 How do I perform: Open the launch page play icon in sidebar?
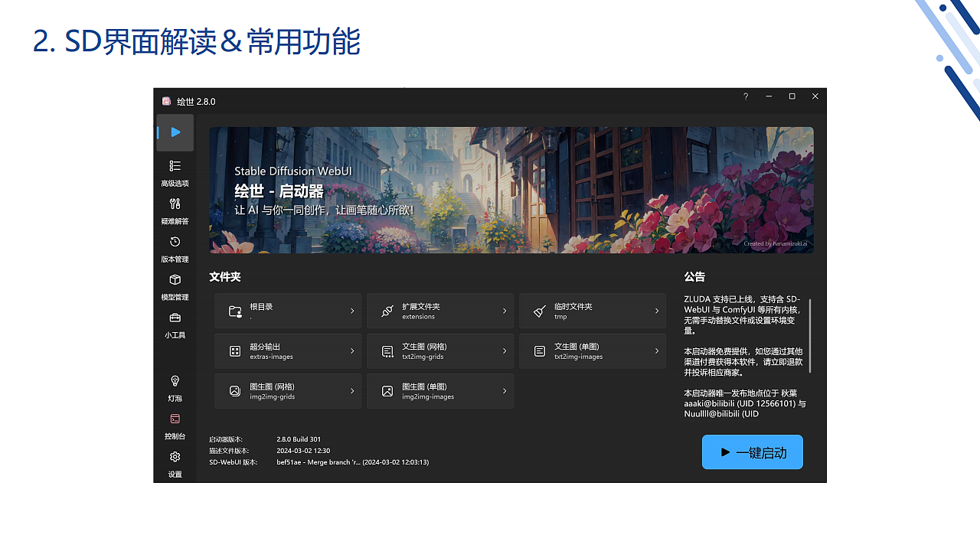(x=175, y=132)
